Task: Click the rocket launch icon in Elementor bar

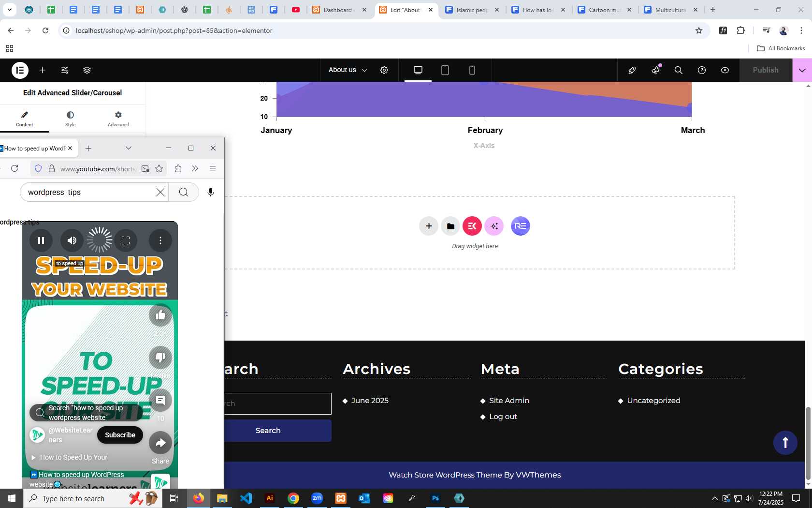Action: coord(632,70)
